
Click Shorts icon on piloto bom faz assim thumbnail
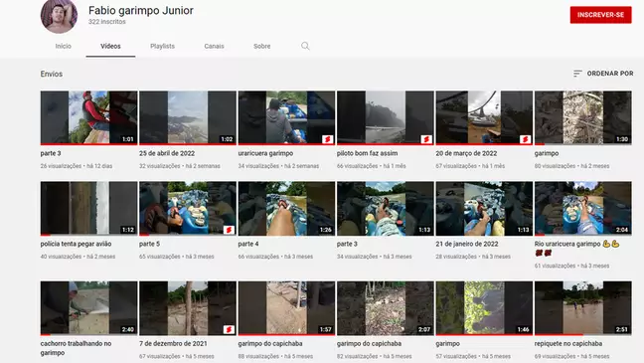[x=426, y=139]
